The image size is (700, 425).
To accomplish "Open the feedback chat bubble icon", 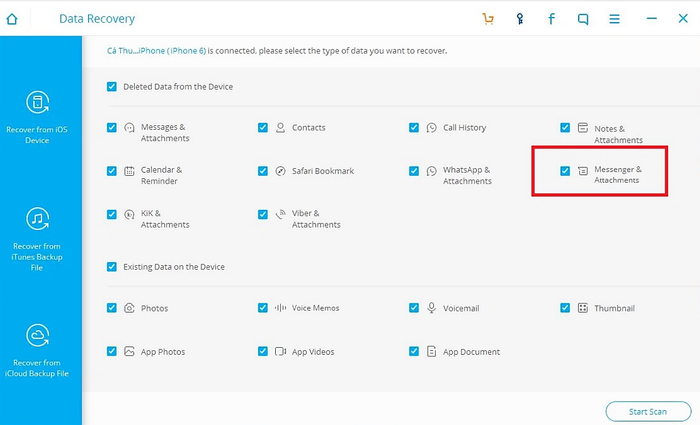I will (x=583, y=19).
